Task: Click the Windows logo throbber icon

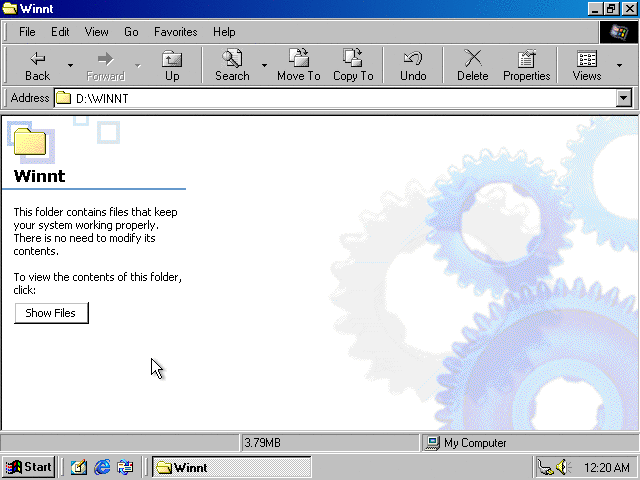Action: coord(618,32)
